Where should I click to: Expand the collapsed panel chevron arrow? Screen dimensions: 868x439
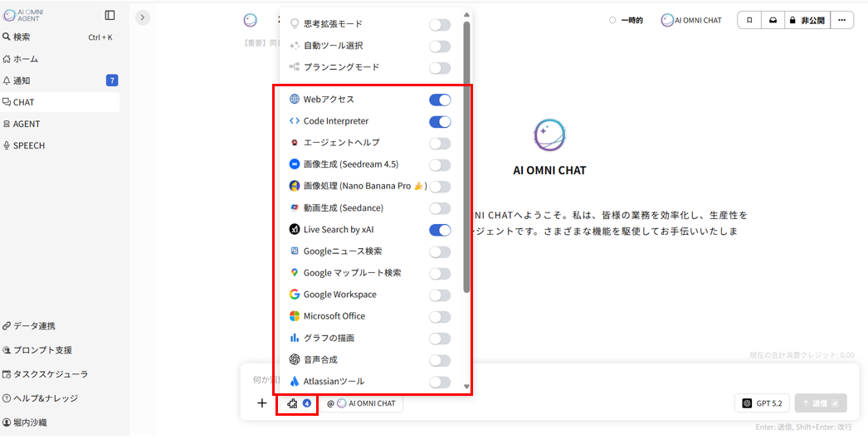click(x=143, y=17)
